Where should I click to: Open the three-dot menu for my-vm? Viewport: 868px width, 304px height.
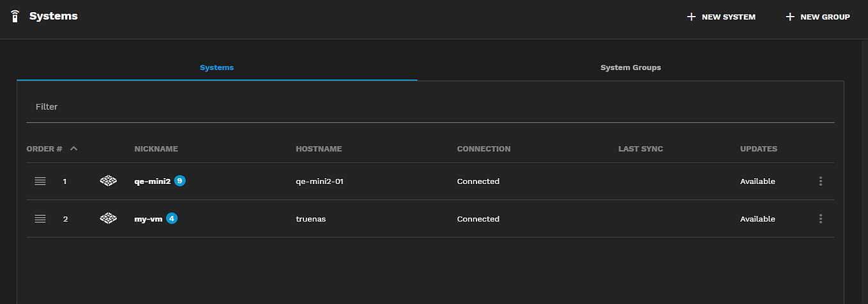(x=820, y=219)
